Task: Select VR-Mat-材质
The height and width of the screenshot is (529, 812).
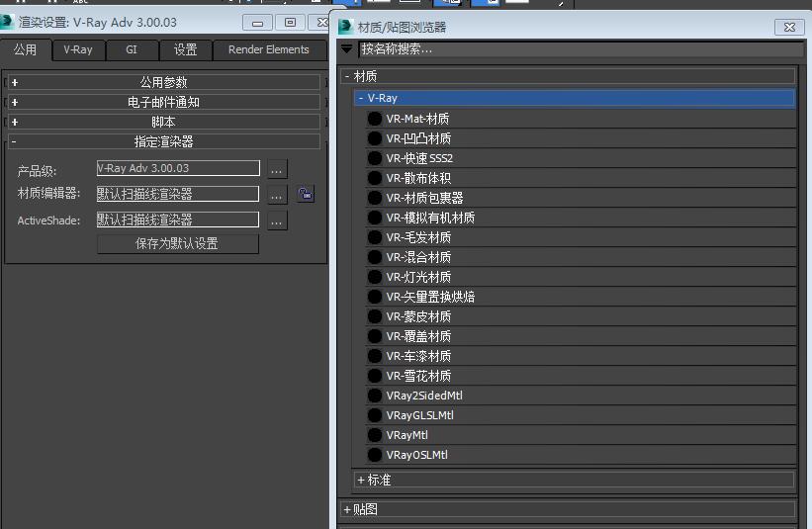Action: coord(581,119)
